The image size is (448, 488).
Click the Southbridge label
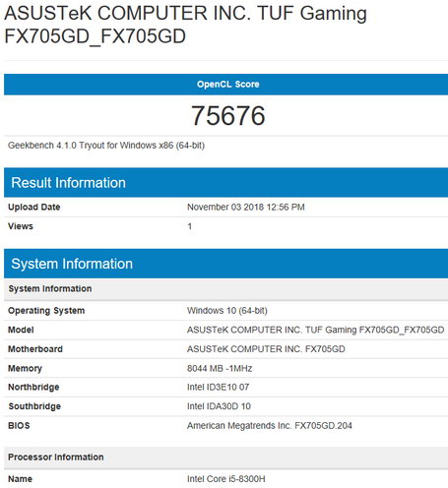(x=34, y=406)
